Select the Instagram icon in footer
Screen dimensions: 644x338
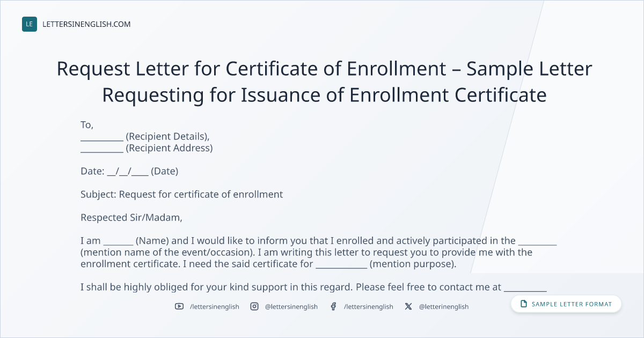(x=254, y=306)
